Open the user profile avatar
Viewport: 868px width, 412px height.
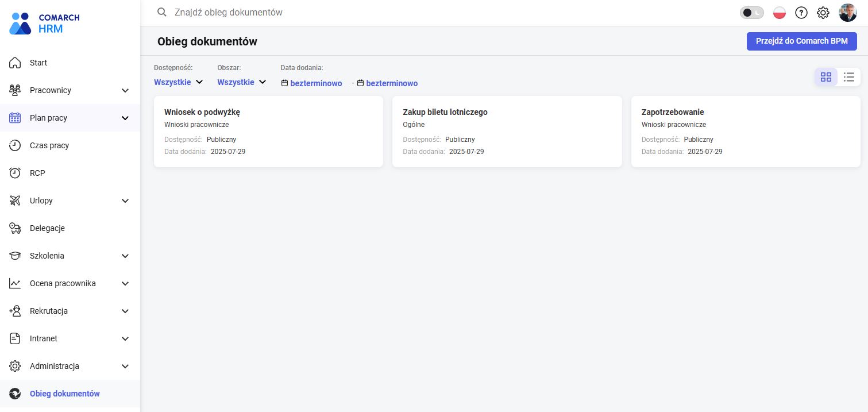coord(848,13)
